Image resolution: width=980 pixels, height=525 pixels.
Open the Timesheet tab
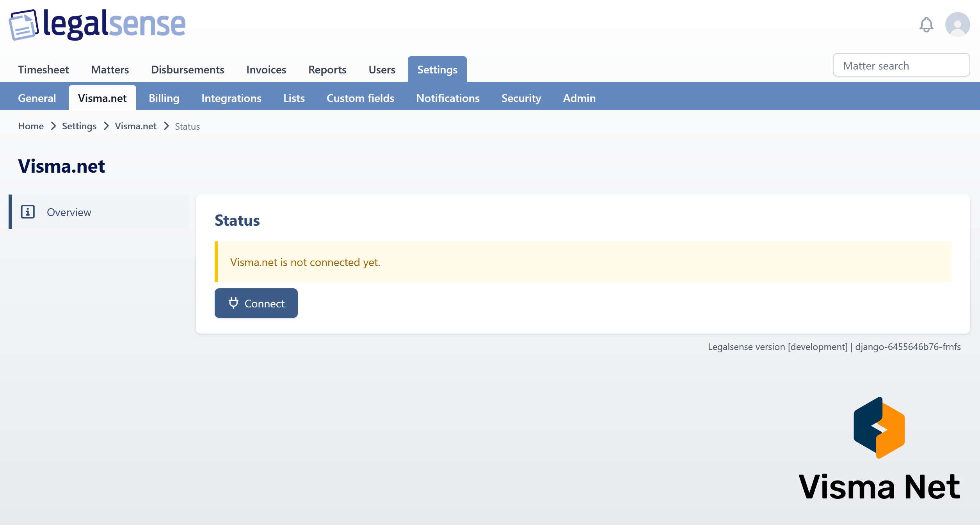pos(43,70)
